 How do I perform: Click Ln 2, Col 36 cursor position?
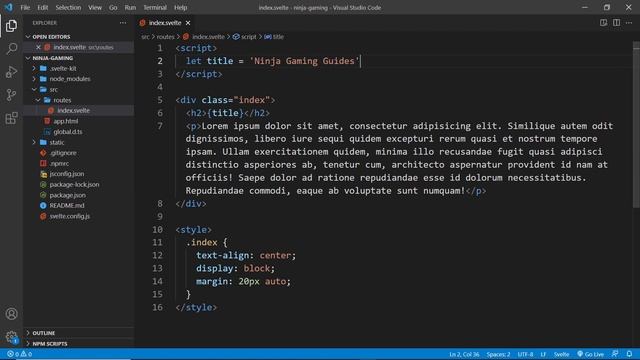tap(464, 354)
